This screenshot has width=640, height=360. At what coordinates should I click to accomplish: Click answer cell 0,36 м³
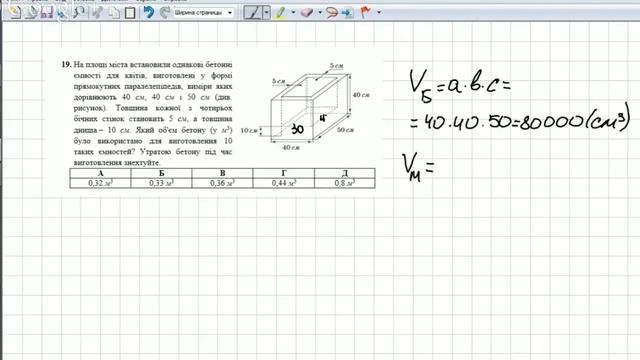point(222,183)
